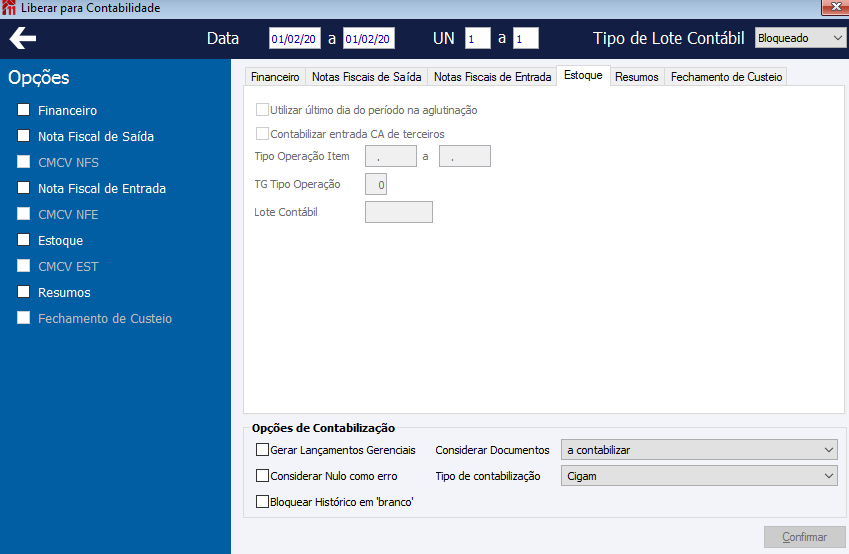Enable Gerar Lançamentos Gerenciais
The width and height of the screenshot is (849, 554).
click(x=262, y=449)
